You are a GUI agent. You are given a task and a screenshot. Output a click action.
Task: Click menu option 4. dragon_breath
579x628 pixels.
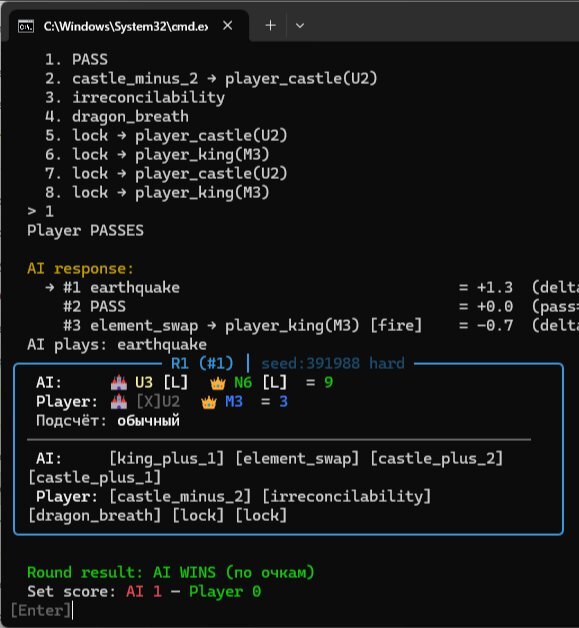pos(117,116)
